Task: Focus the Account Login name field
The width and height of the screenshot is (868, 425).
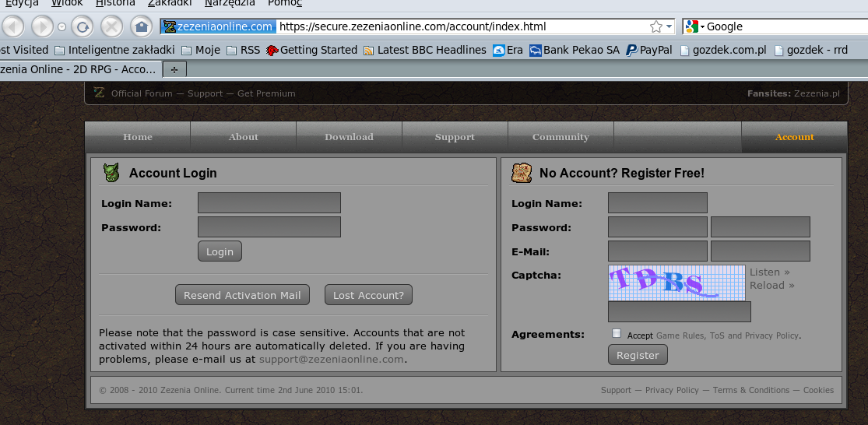Action: tap(269, 203)
